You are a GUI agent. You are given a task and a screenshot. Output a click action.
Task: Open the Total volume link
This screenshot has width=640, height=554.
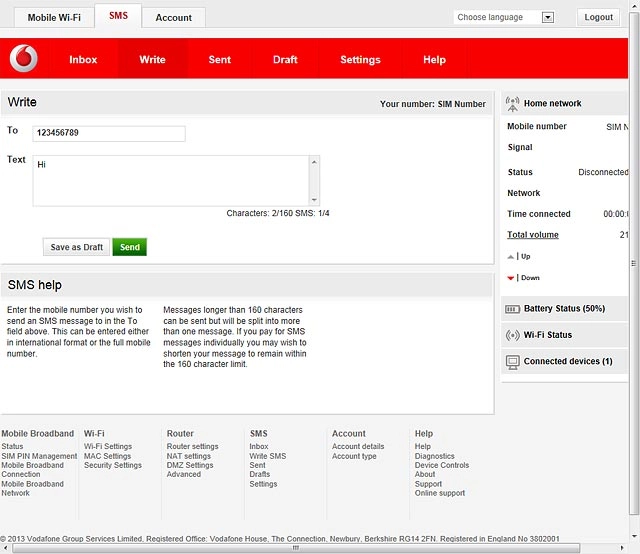coord(533,235)
